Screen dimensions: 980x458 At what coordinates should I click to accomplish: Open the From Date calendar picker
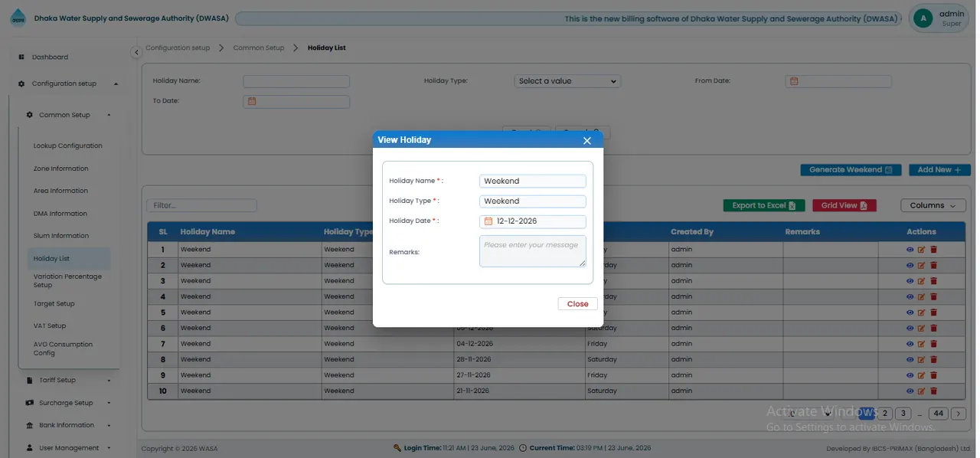point(794,81)
